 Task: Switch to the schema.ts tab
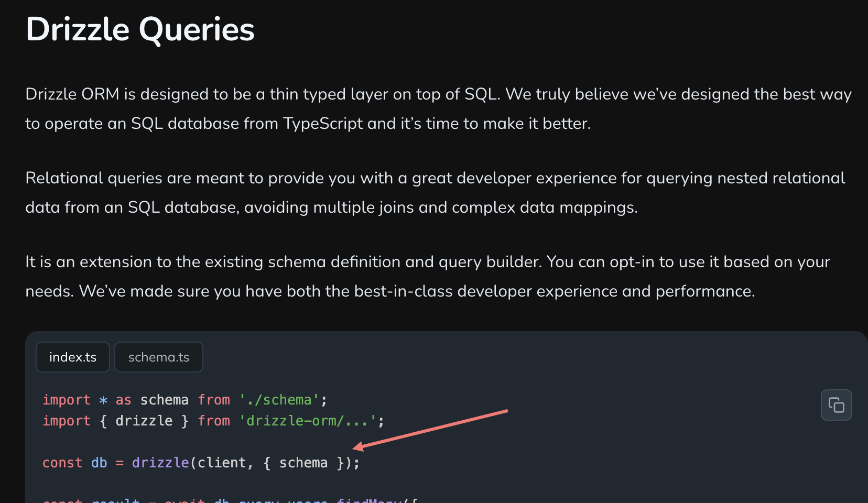pyautogui.click(x=159, y=357)
